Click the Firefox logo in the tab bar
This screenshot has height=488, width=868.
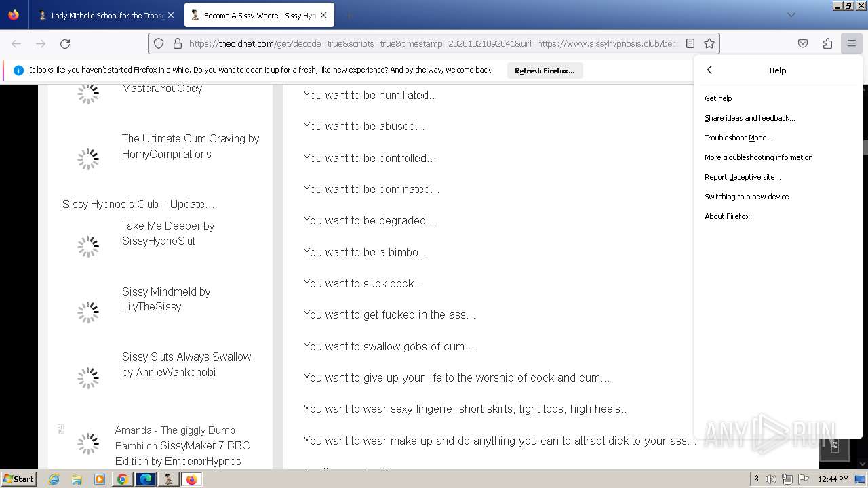pos(14,15)
